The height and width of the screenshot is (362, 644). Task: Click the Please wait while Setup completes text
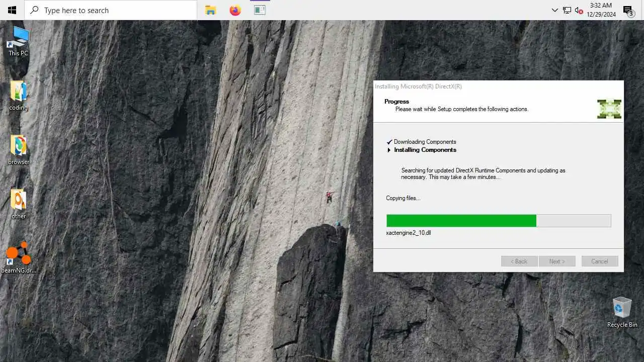[462, 109]
